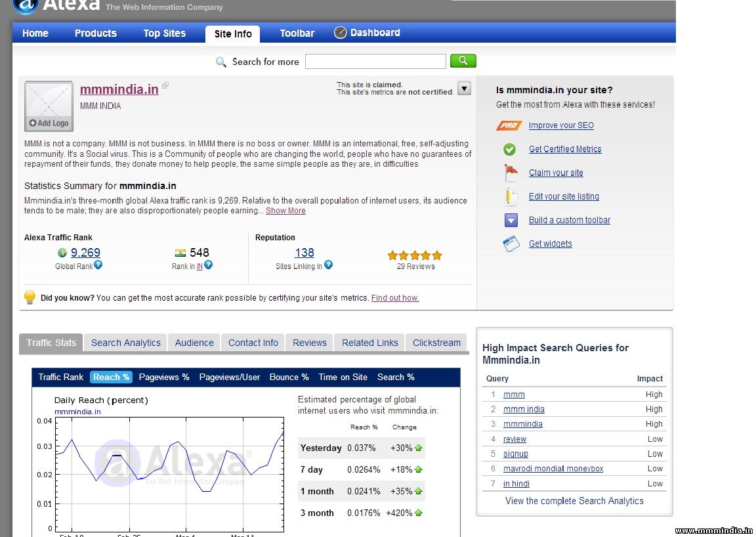Screen dimensions: 756x537
Task: Click the green Certified Metrics checkmark icon
Action: (510, 150)
